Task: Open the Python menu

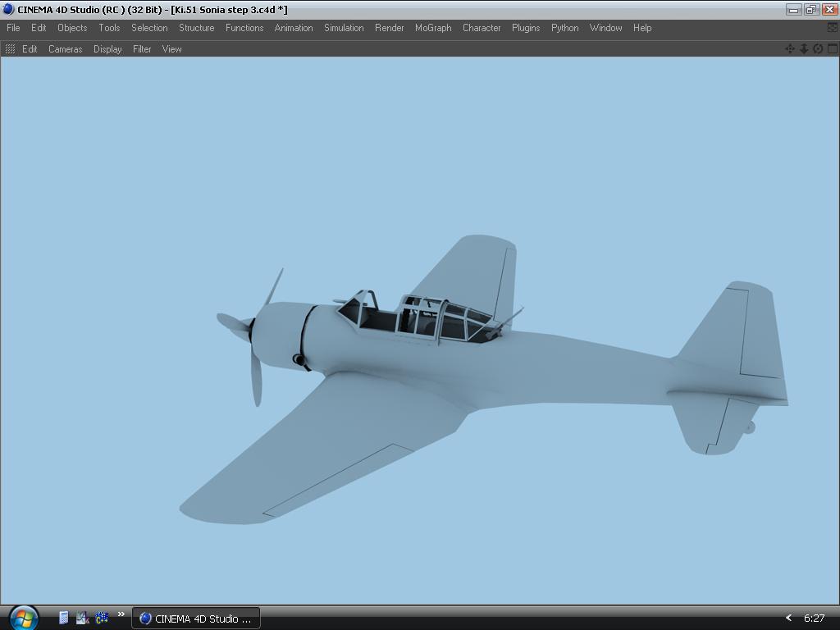Action: 564,28
